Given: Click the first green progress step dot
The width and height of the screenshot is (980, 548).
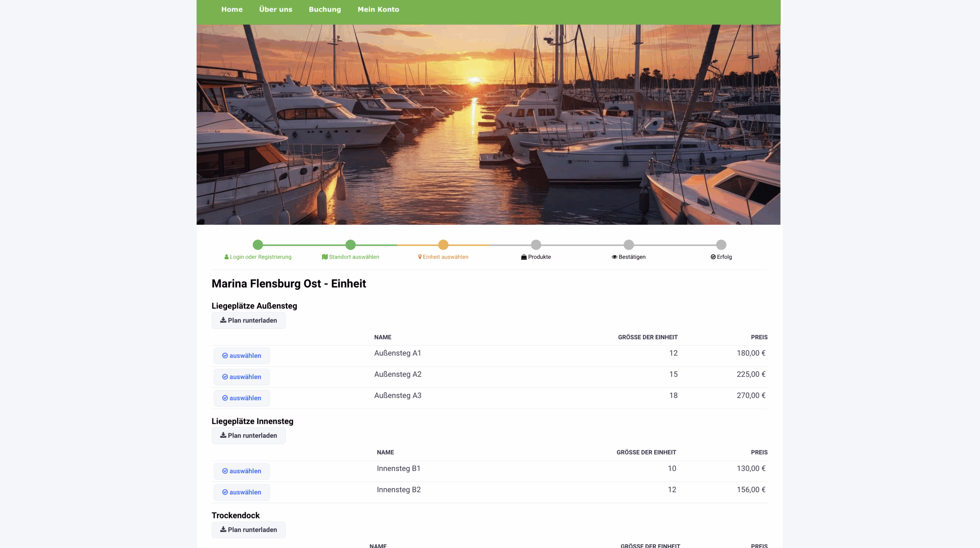Looking at the screenshot, I should [x=258, y=245].
